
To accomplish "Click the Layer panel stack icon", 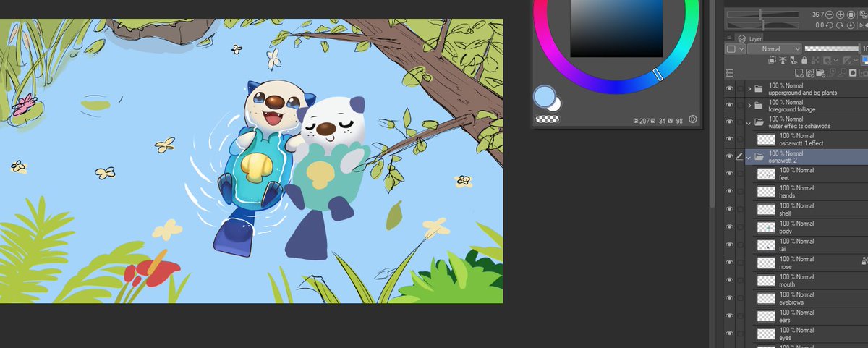I will pos(742,39).
